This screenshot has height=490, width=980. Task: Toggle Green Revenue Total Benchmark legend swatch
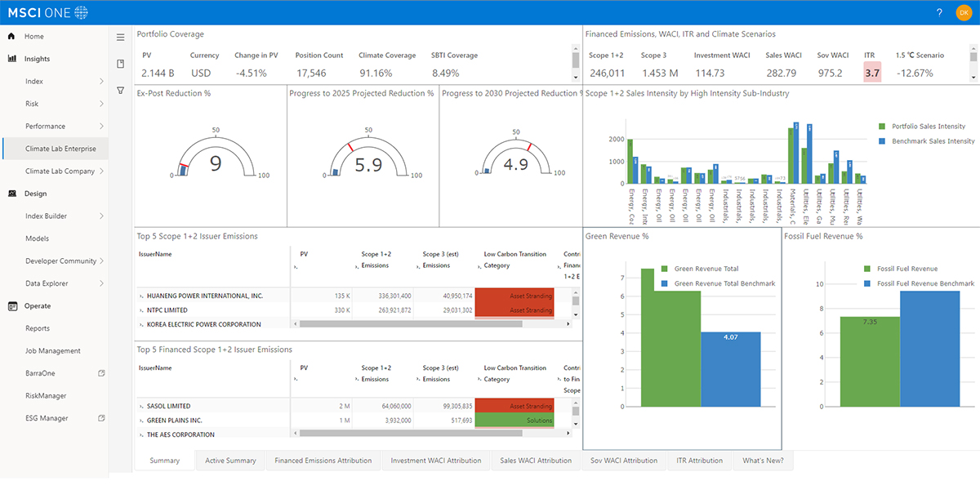pos(665,283)
